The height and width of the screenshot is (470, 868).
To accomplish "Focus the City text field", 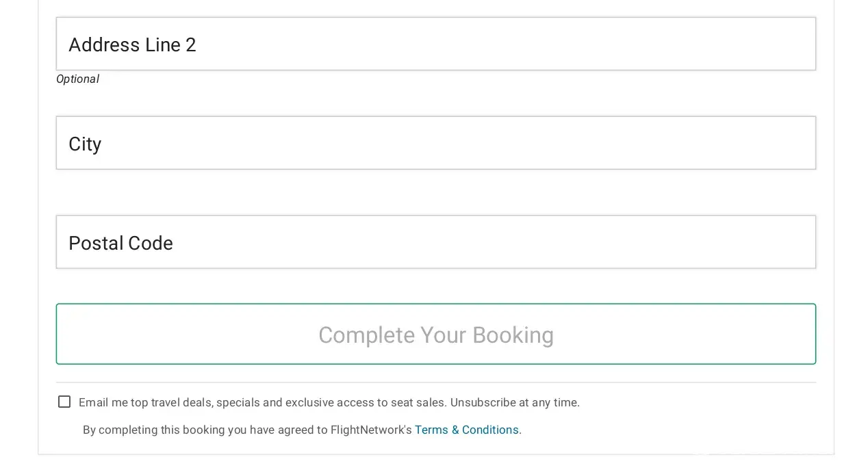I will tap(435, 143).
